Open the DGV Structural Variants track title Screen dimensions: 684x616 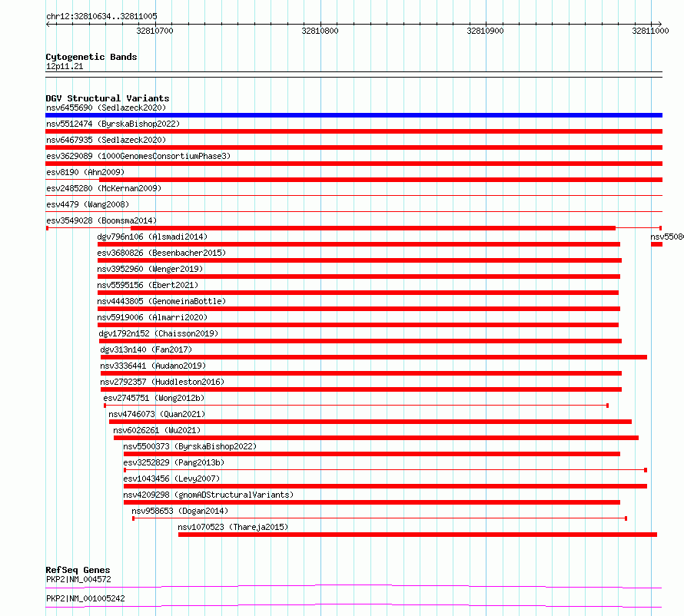[x=108, y=98]
